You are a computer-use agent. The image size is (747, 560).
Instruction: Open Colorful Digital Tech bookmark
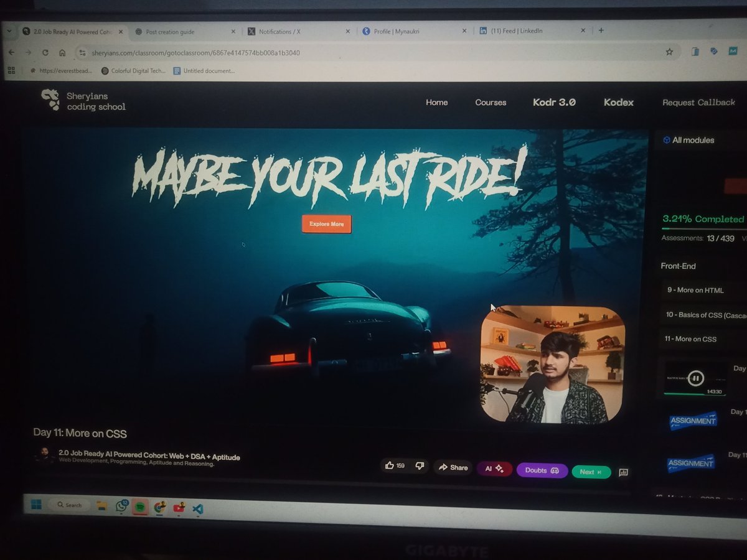(133, 71)
